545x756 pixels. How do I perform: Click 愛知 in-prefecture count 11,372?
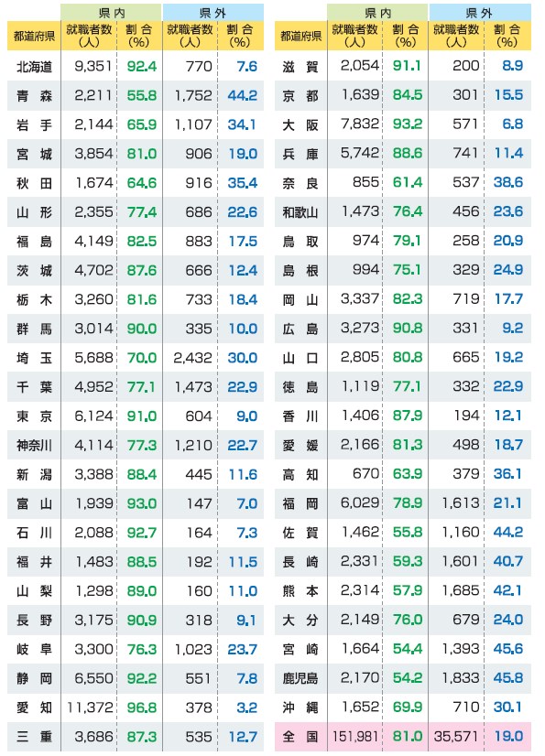click(90, 707)
